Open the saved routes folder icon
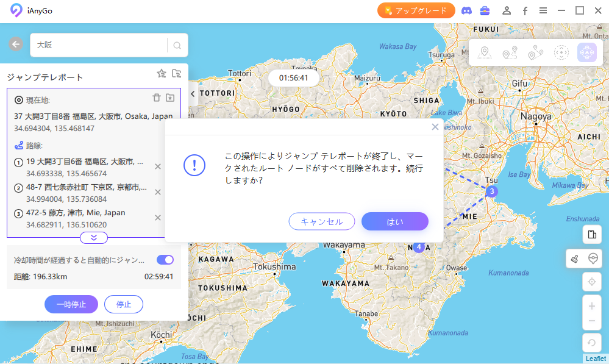 (176, 74)
